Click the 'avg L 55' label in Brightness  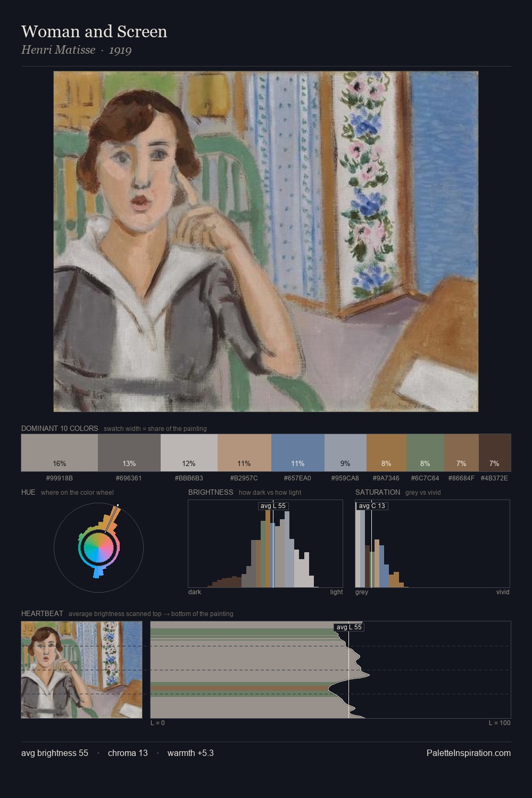273,506
